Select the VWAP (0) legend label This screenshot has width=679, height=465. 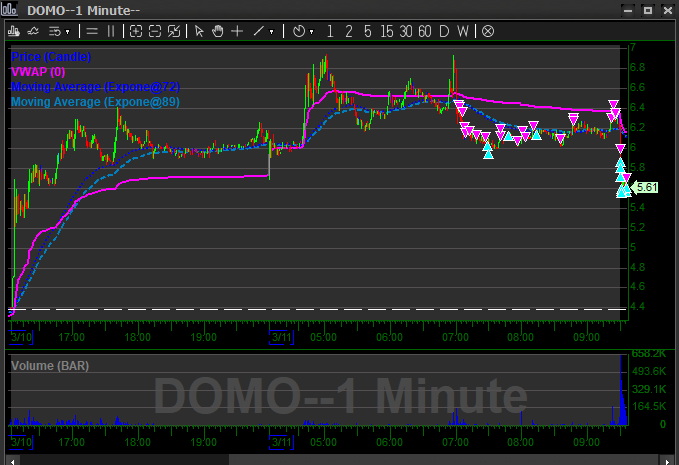click(38, 72)
